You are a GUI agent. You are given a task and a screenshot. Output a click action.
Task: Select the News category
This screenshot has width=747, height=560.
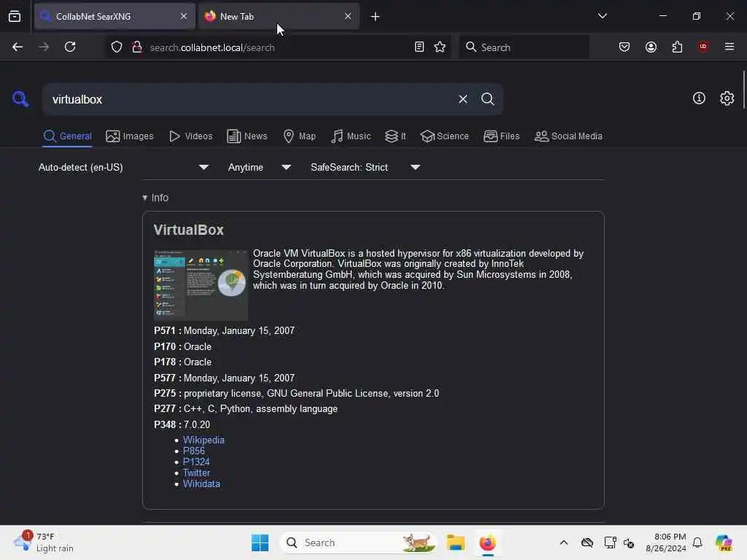(x=247, y=136)
